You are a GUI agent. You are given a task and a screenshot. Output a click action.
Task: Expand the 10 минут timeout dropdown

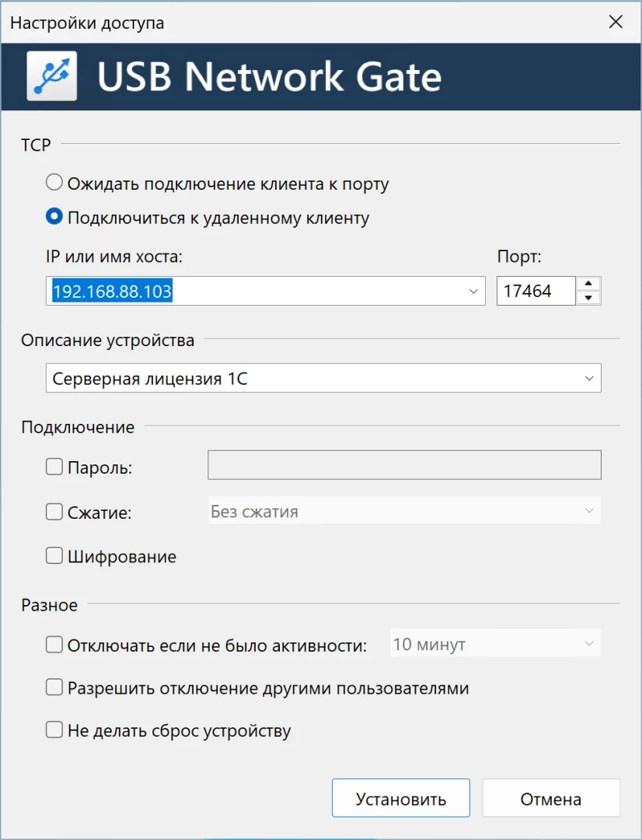tap(495, 645)
